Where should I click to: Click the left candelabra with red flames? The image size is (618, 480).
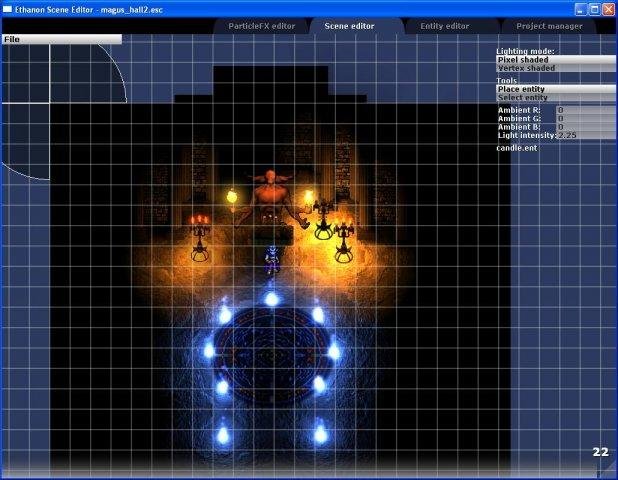point(200,238)
